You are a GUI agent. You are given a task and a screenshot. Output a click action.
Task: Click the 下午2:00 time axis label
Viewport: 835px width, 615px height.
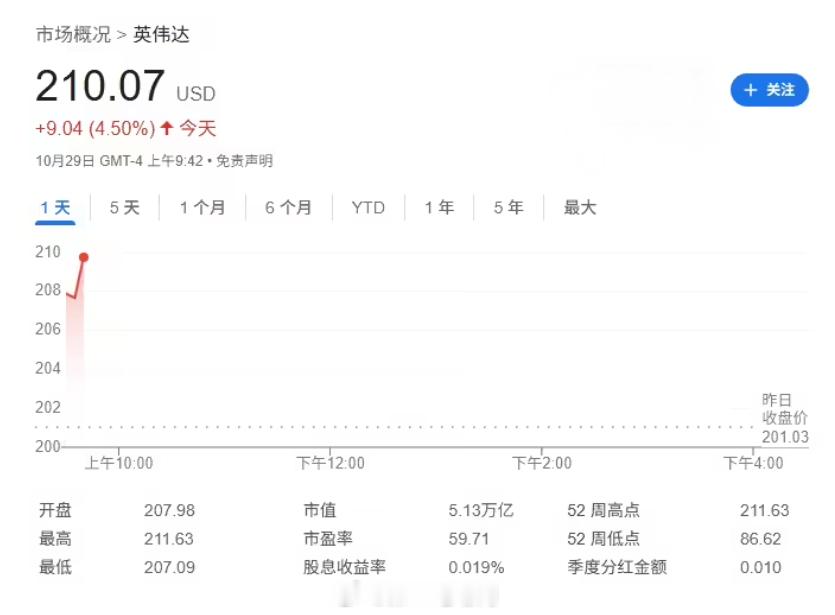542,463
